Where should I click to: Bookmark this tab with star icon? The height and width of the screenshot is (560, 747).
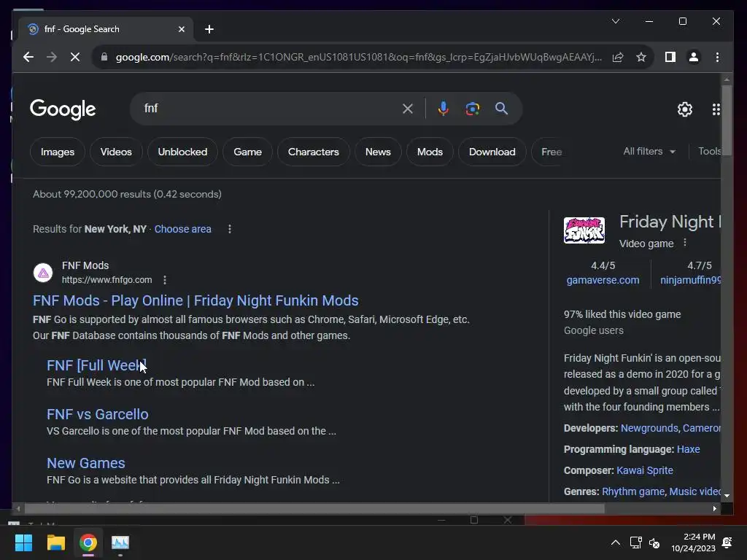(641, 57)
